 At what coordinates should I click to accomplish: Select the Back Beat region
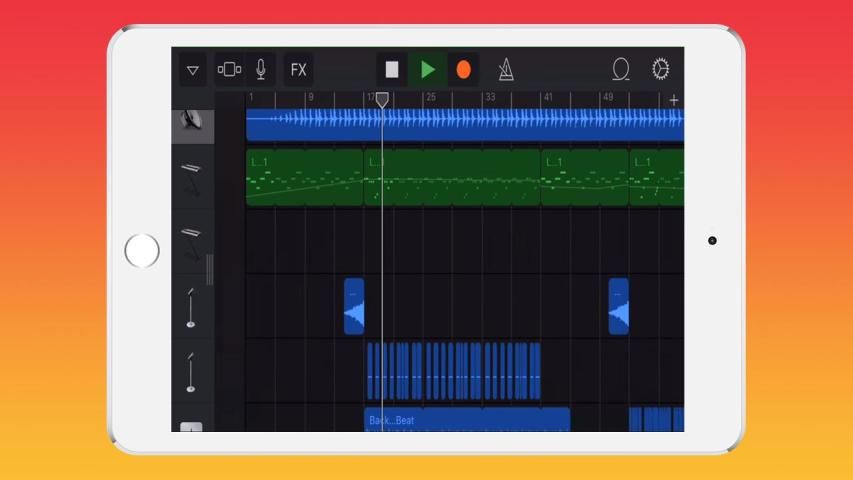pos(466,420)
